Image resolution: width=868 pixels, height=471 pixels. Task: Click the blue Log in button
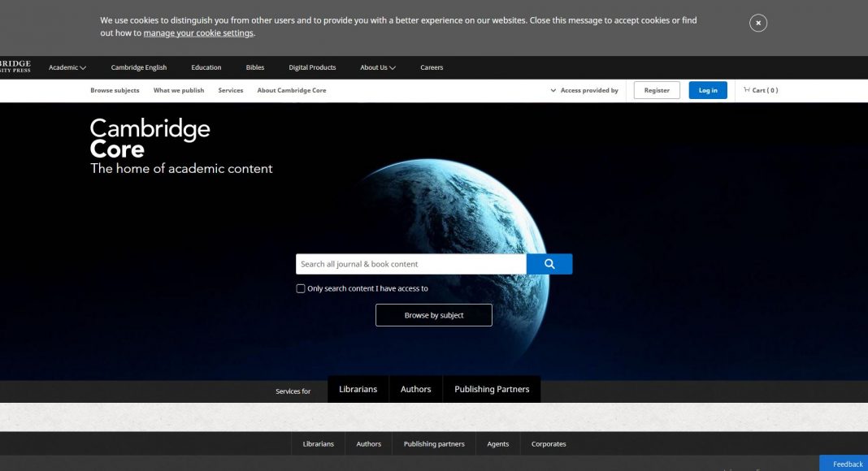[707, 90]
